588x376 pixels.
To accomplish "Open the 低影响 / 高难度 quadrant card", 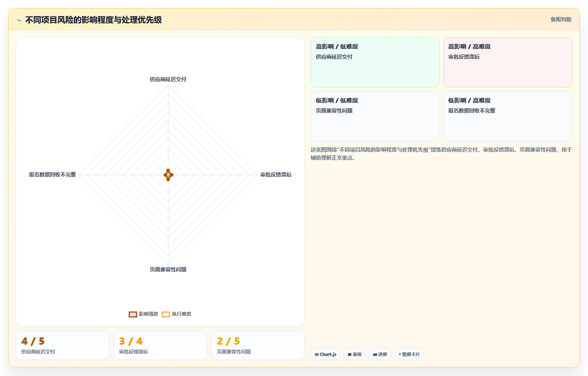I will coord(508,116).
